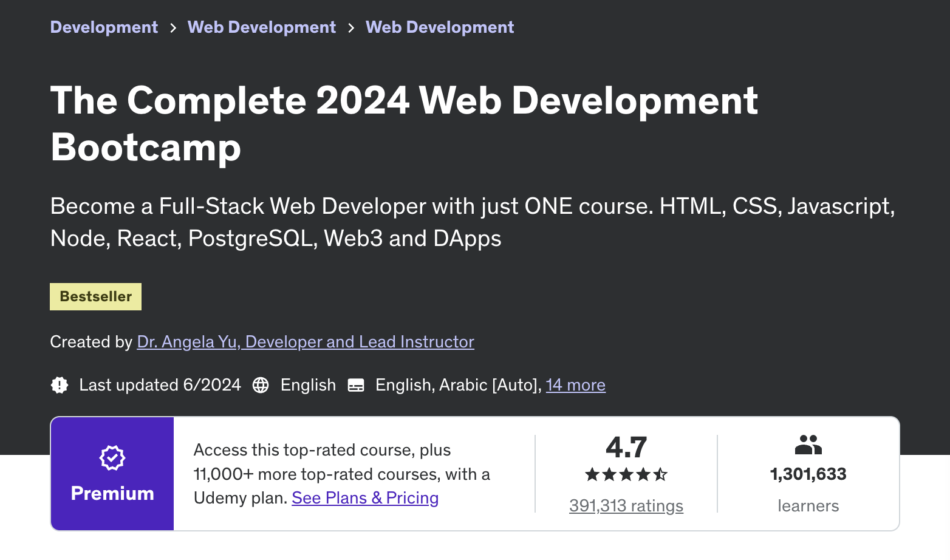950x560 pixels.
Task: Show 14 more subtitle languages
Action: [x=576, y=385]
